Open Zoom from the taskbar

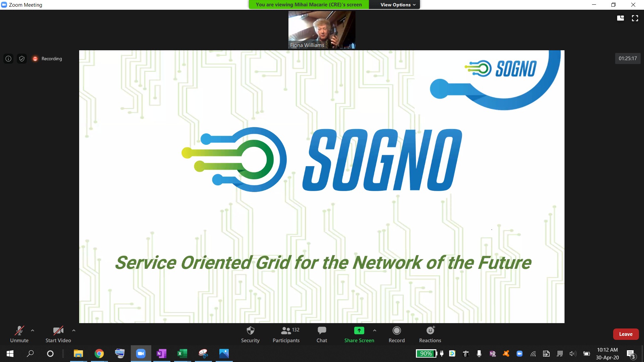(141, 354)
